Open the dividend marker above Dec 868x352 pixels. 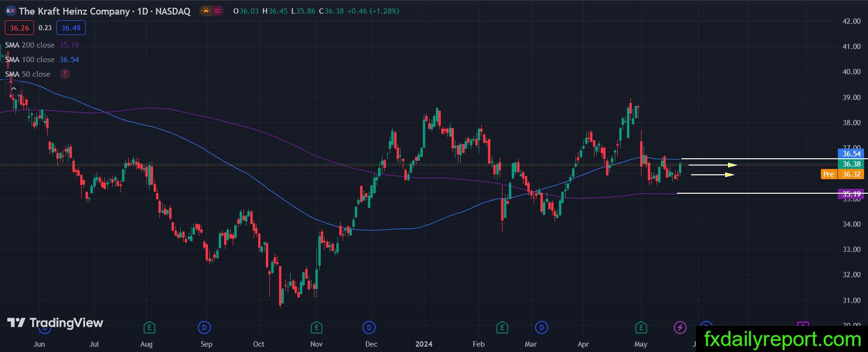click(x=369, y=328)
